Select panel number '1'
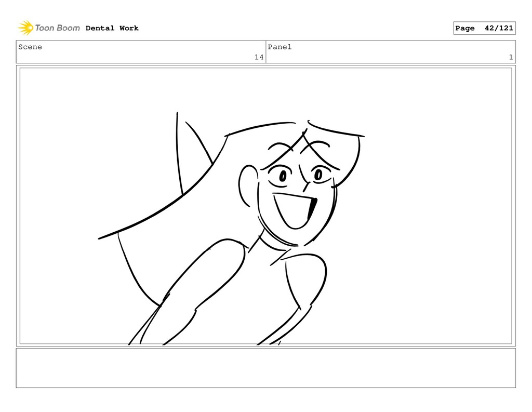Image resolution: width=532 pixels, height=412 pixels. point(511,57)
